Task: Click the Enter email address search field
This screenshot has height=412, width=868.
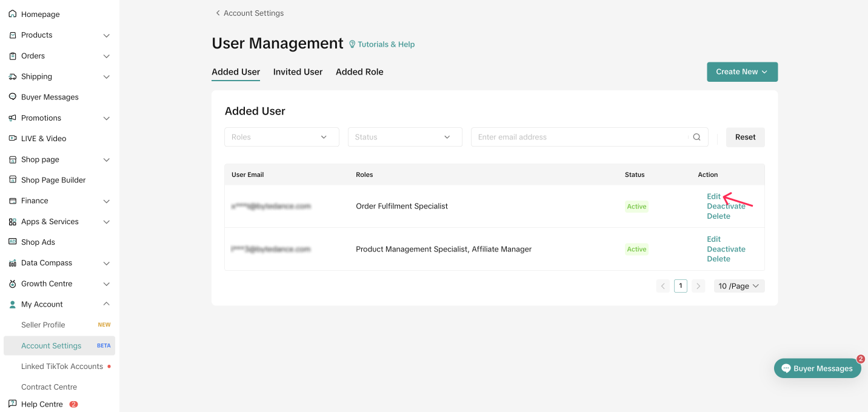Action: click(x=582, y=137)
